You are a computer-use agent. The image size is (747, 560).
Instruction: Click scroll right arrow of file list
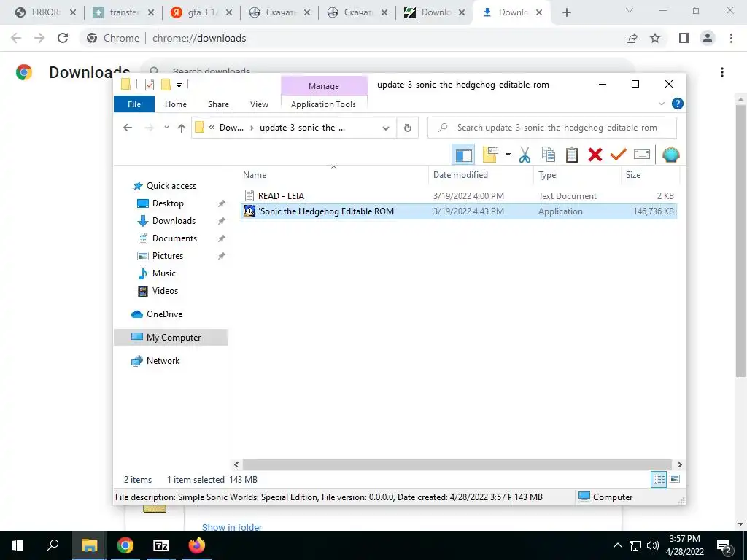(679, 464)
